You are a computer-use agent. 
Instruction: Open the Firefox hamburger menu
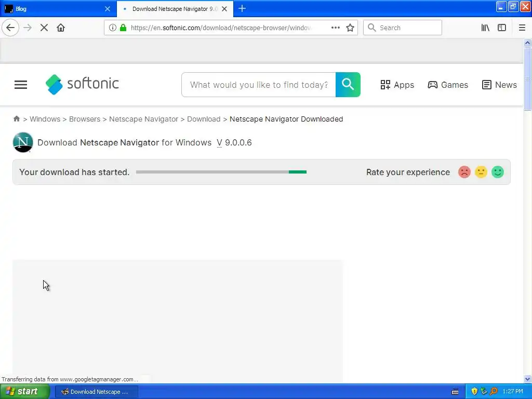point(522,28)
